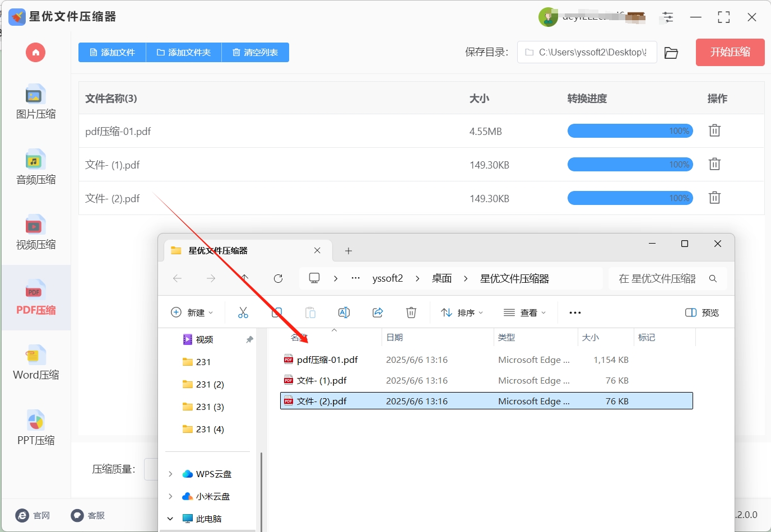The image size is (771, 532).
Task: Select the 星优文件压缩器 Explorer tab
Action: [248, 250]
